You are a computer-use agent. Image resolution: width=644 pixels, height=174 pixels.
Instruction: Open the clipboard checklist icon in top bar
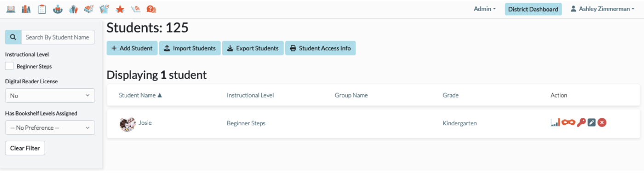[42, 9]
